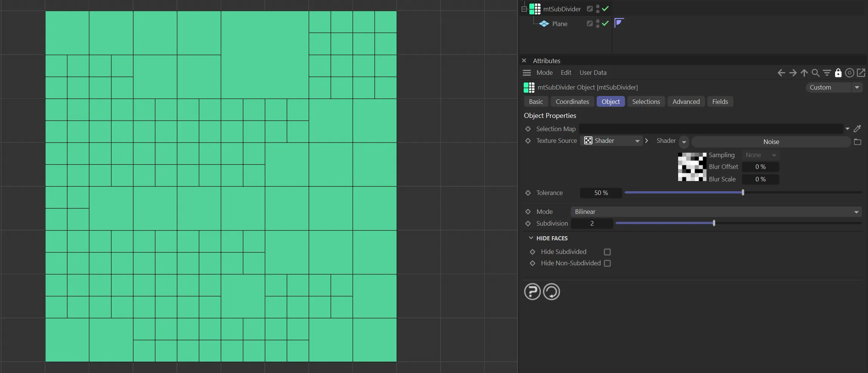Click the Noise shader button
Viewport: 868px width, 373px height.
point(771,142)
